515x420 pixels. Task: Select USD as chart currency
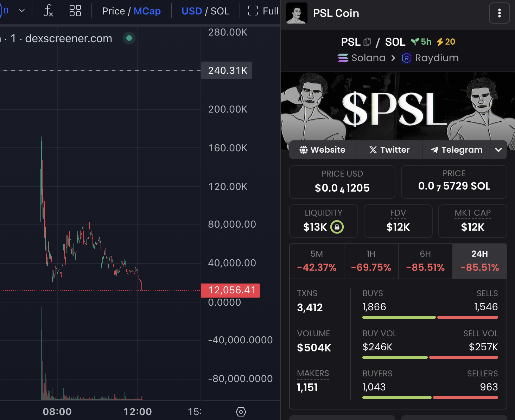(x=192, y=11)
